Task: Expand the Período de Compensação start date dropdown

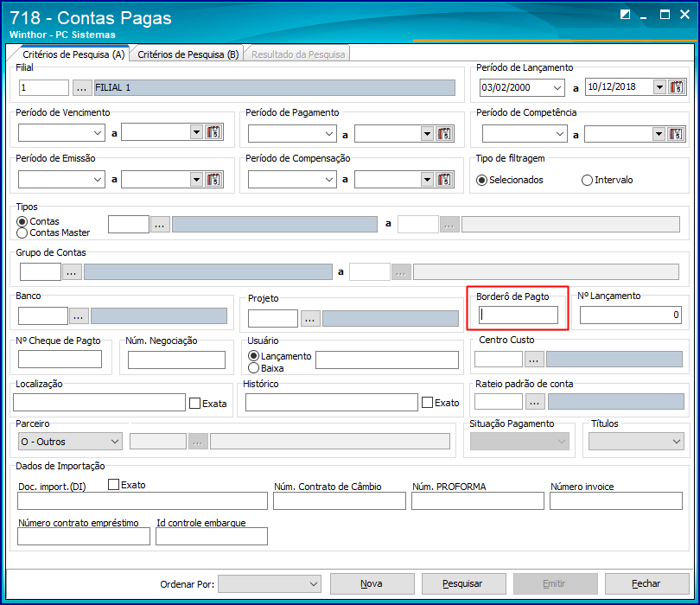Action: (x=329, y=180)
